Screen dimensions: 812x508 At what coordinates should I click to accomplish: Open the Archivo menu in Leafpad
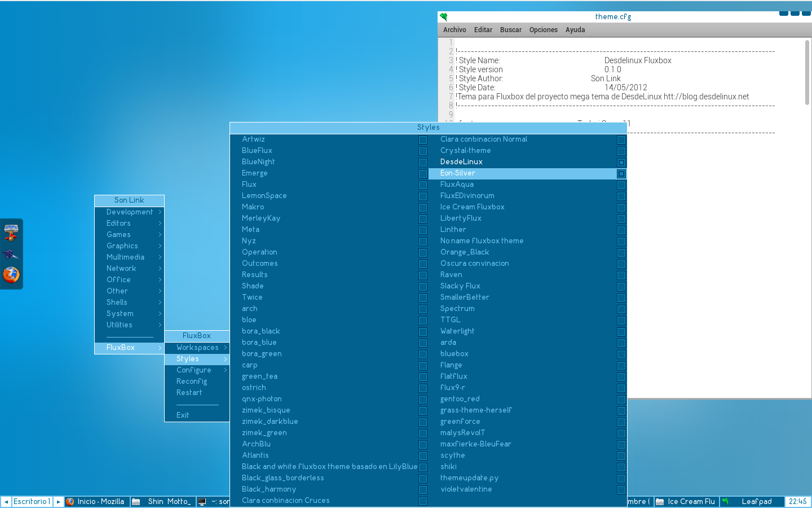coord(454,30)
